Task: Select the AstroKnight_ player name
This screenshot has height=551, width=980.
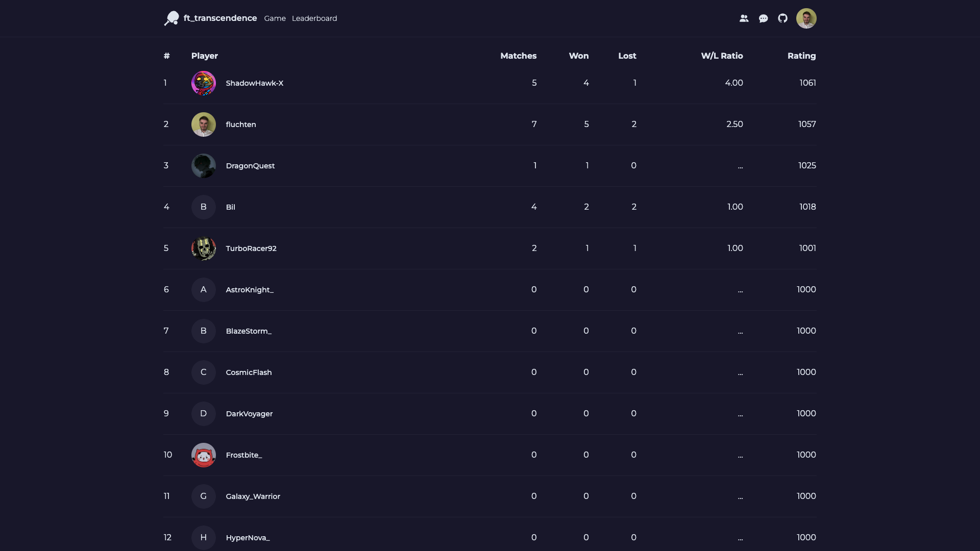Action: coord(250,290)
